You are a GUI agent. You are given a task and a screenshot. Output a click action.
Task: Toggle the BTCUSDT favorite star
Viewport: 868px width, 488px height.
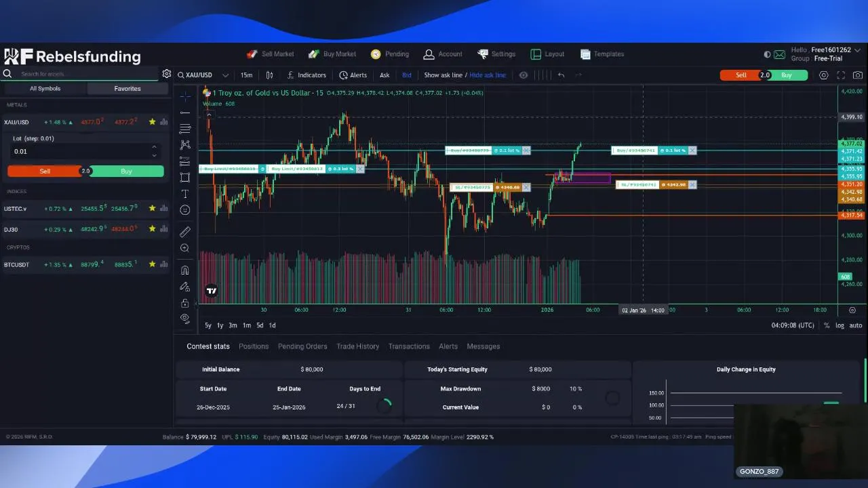[x=153, y=264]
